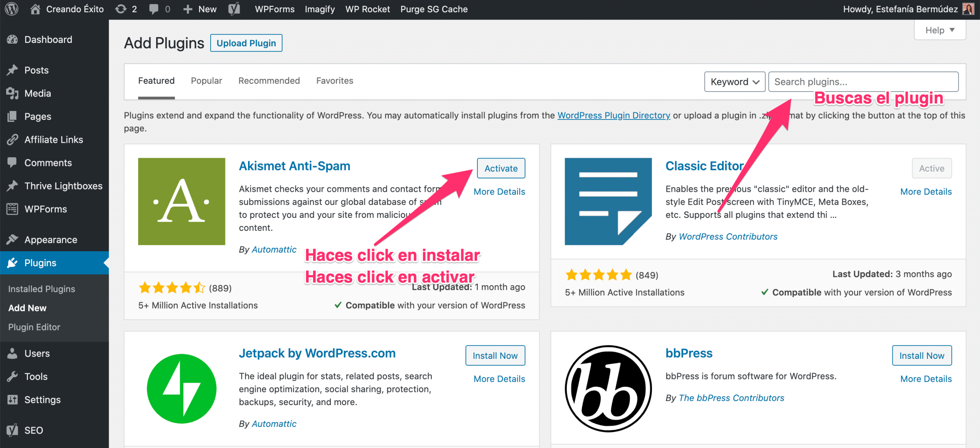
Task: Open the Yoast icon in admin bar
Action: point(234,9)
